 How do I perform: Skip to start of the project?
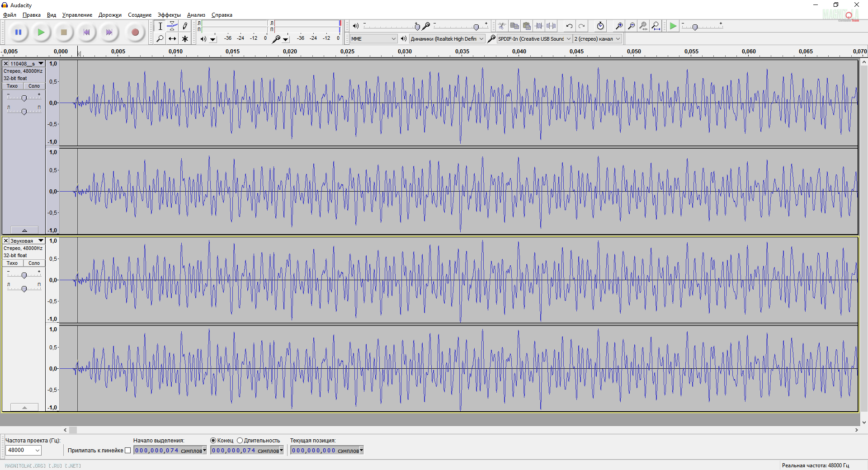pos(86,32)
